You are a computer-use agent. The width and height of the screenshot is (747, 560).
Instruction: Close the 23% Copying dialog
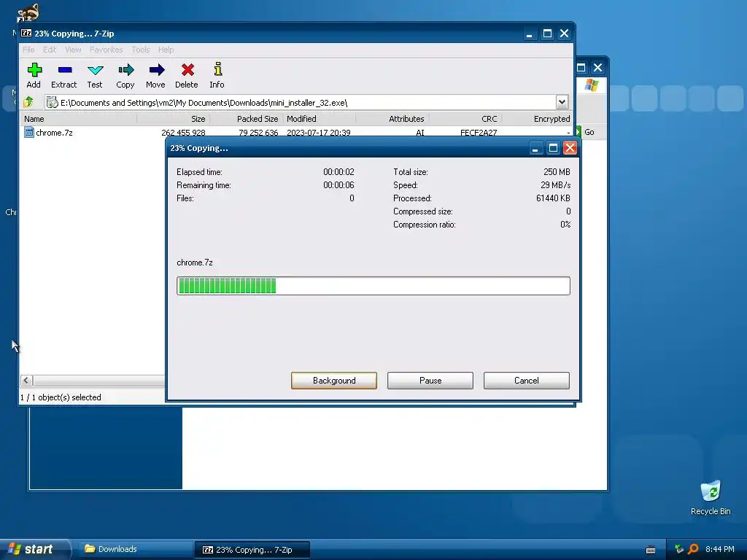pos(570,147)
